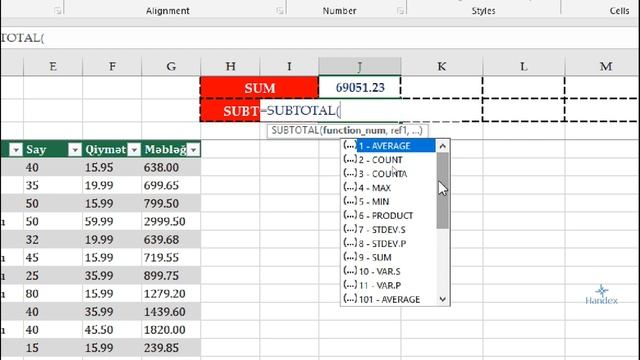Select column J header
The height and width of the screenshot is (360, 640).
click(360, 66)
